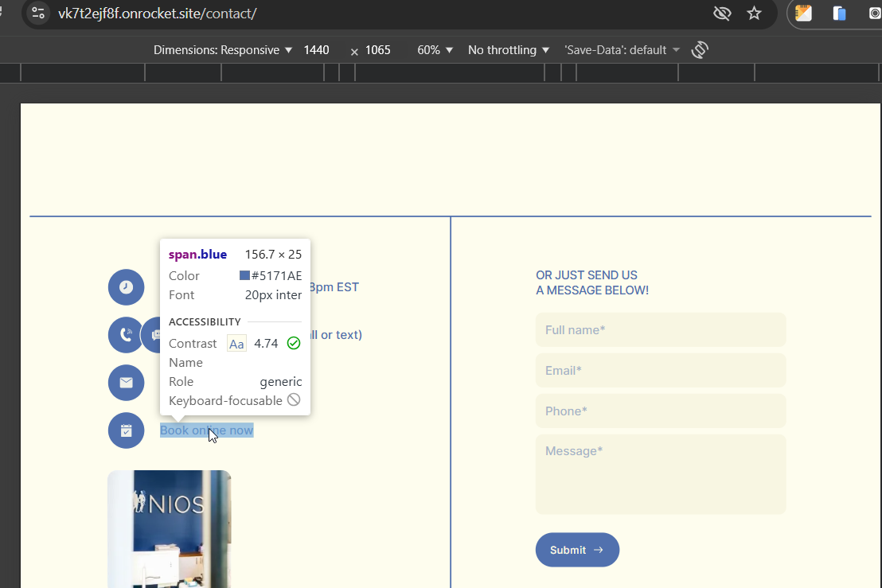The width and height of the screenshot is (882, 588).
Task: Click the #5171AE color swatch in tooltip
Action: click(x=244, y=275)
